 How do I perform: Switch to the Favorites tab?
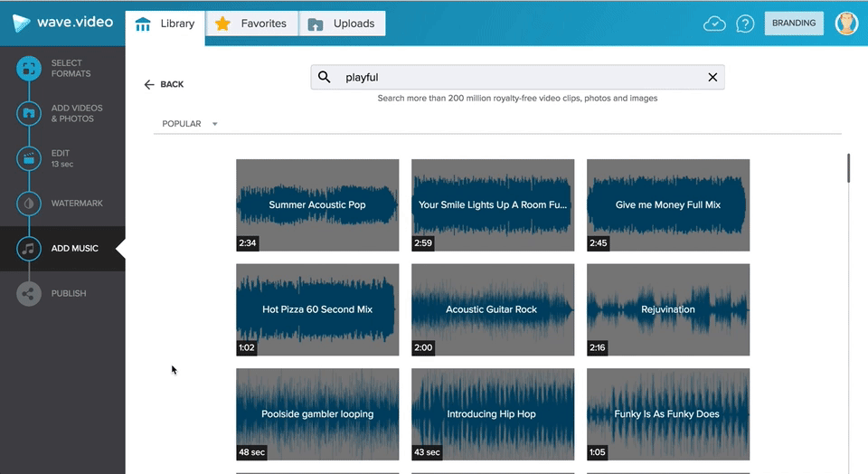(x=252, y=24)
